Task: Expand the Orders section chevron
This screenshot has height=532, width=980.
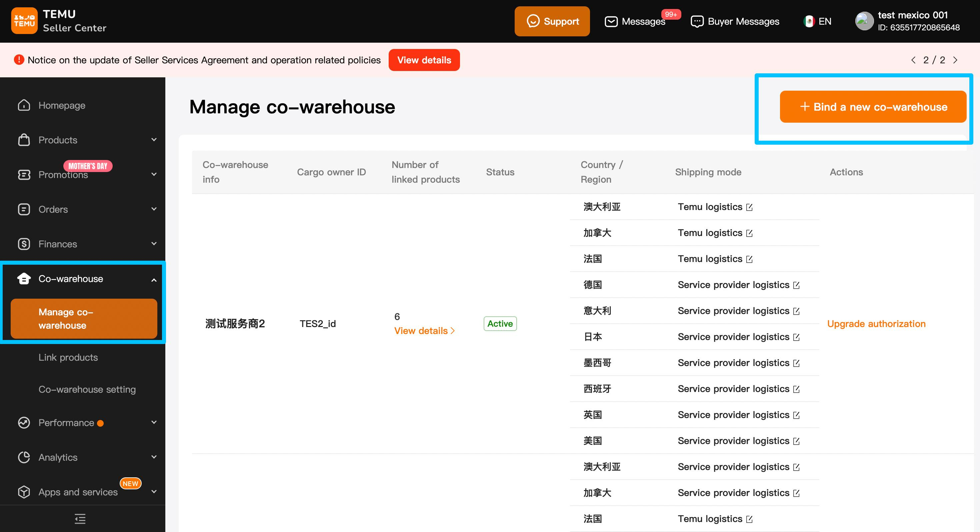Action: [154, 209]
